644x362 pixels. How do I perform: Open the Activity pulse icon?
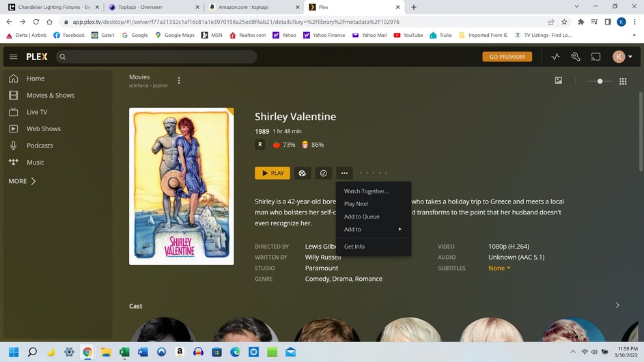pos(555,57)
